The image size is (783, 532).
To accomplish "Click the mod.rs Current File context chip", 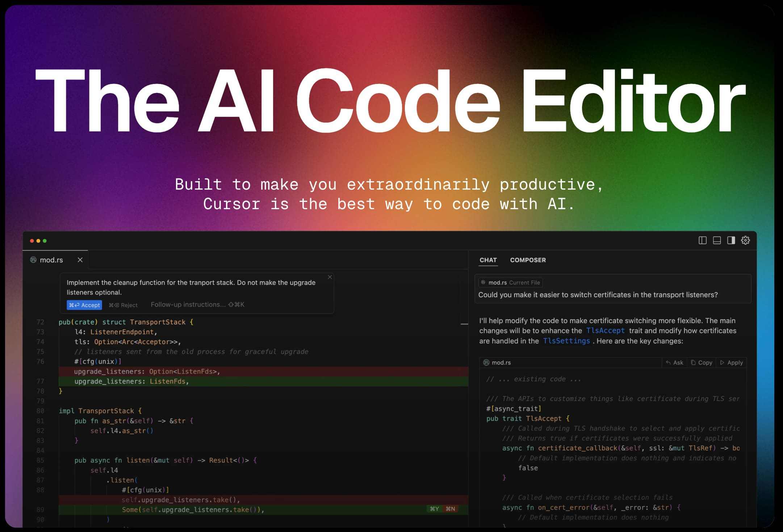I will [510, 283].
